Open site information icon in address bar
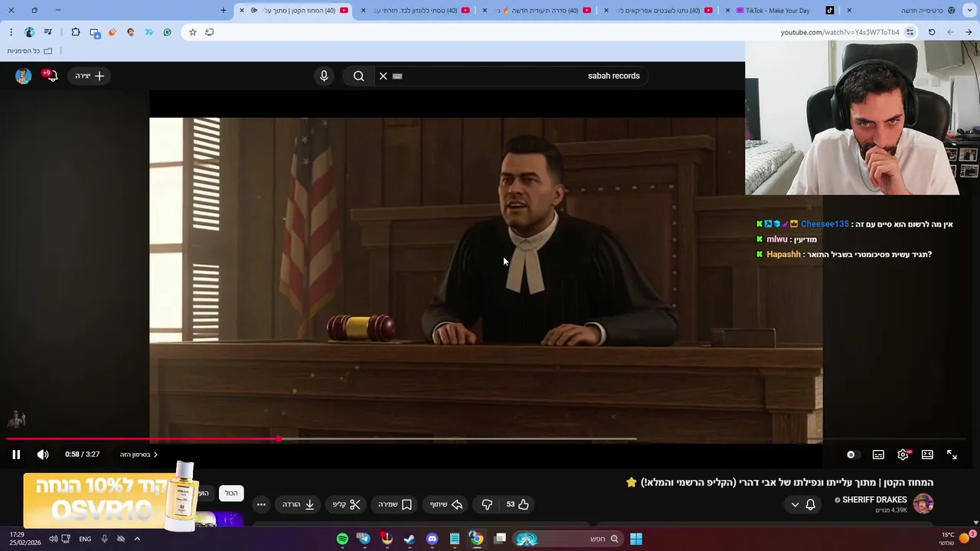Screen dimensions: 980x551 pos(910,32)
